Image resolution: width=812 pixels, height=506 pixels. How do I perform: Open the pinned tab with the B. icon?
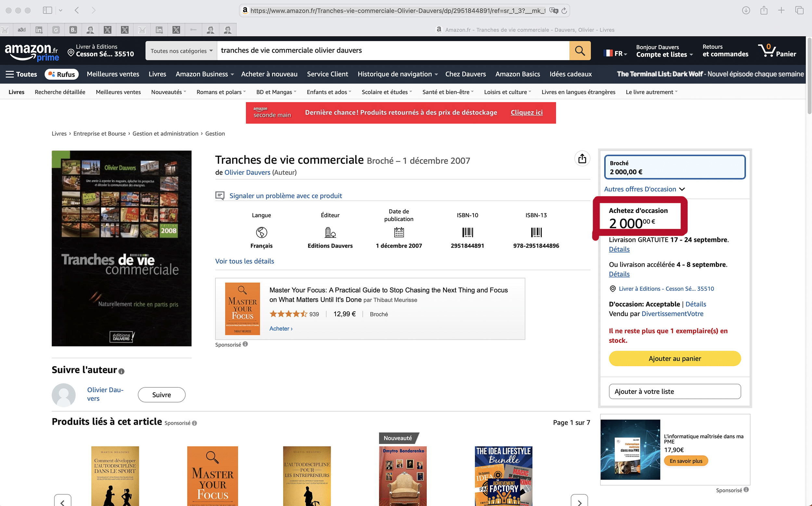[73, 30]
